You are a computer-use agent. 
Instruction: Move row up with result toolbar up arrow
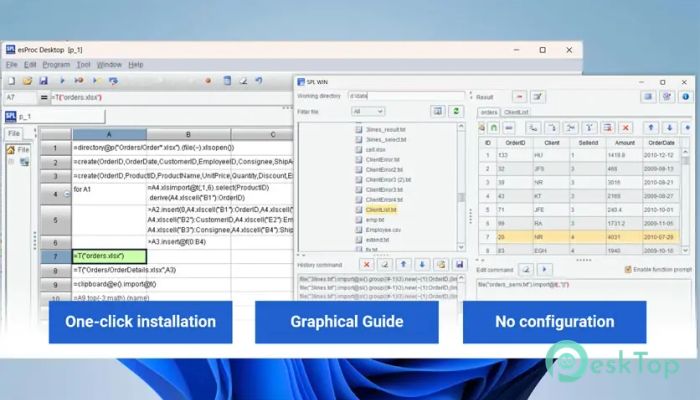coord(651,128)
